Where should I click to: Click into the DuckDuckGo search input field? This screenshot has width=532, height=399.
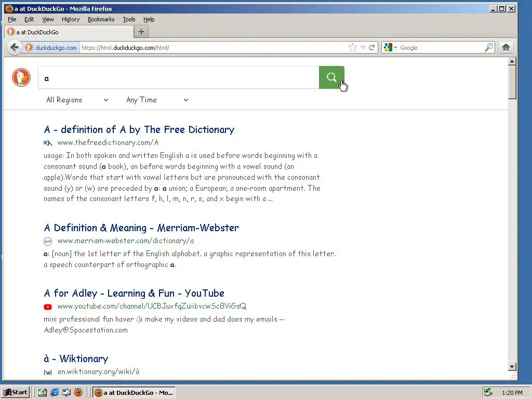[179, 78]
